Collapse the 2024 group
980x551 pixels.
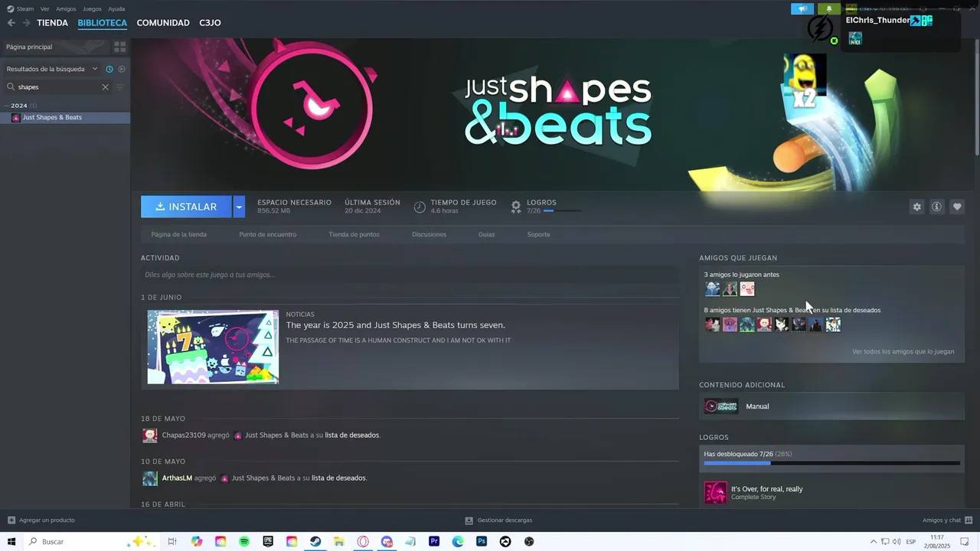pyautogui.click(x=19, y=106)
